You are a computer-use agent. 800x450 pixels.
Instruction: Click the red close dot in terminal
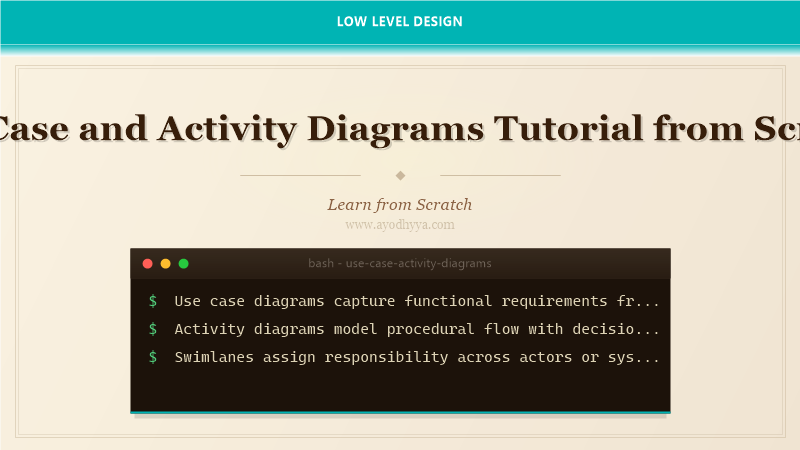pos(147,263)
